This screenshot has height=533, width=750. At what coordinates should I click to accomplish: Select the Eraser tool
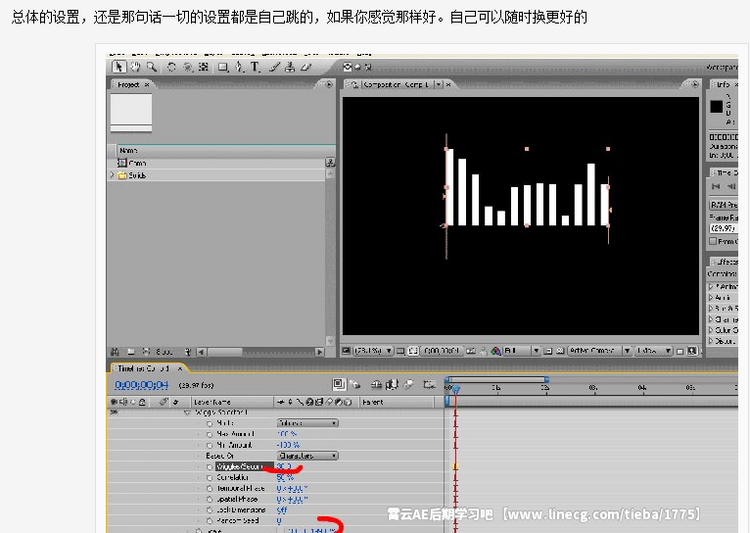point(306,67)
